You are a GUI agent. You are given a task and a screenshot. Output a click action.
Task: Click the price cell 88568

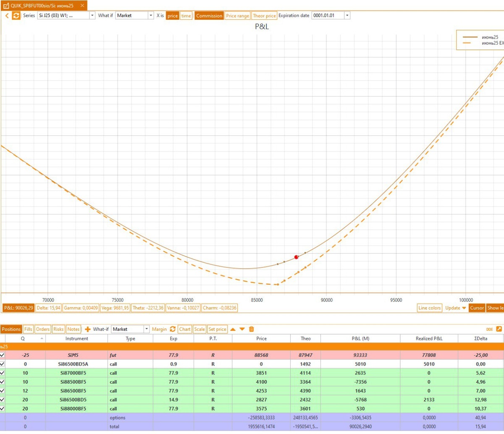pos(261,355)
